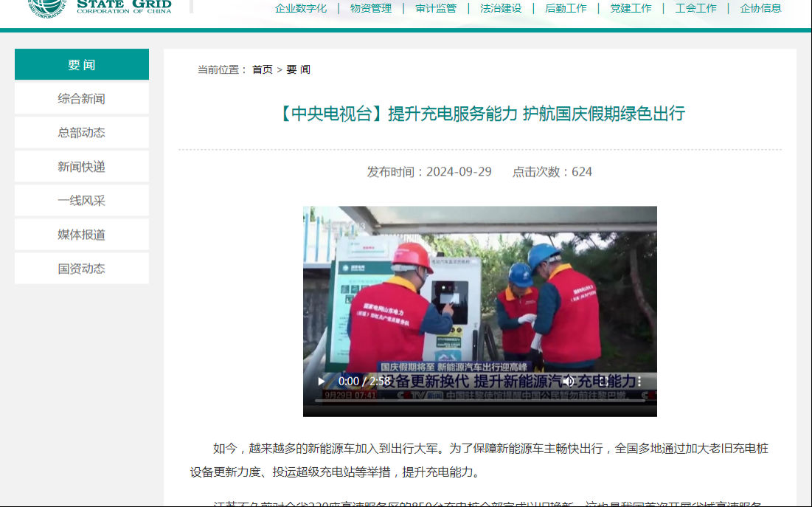The height and width of the screenshot is (507, 812).
Task: Click the 要闻 breadcrumb link
Action: pos(298,69)
